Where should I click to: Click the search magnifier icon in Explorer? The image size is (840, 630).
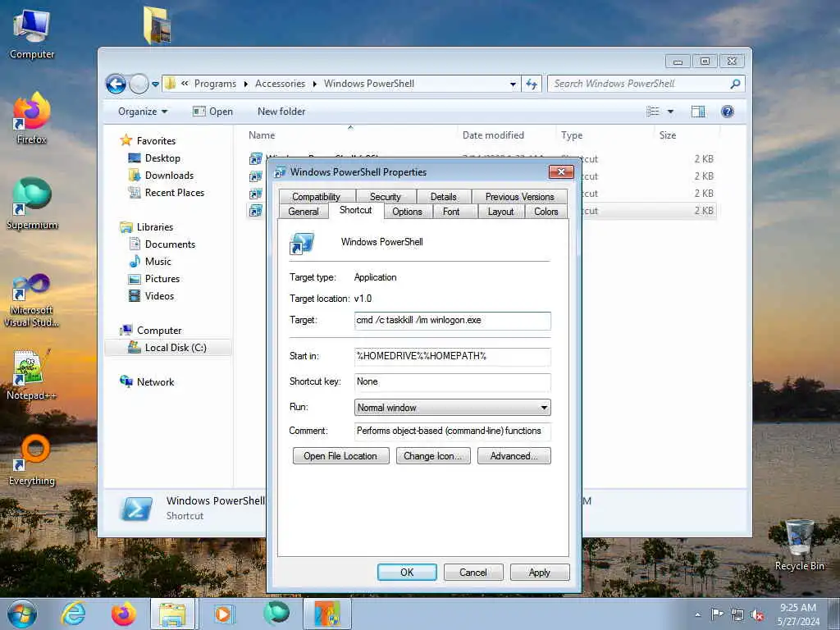[x=735, y=84]
